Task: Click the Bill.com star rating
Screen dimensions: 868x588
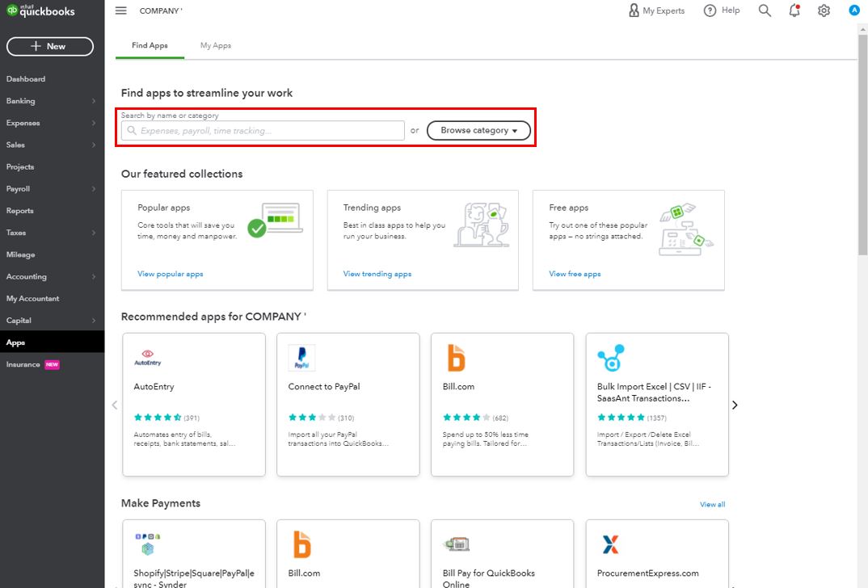Action: 466,418
